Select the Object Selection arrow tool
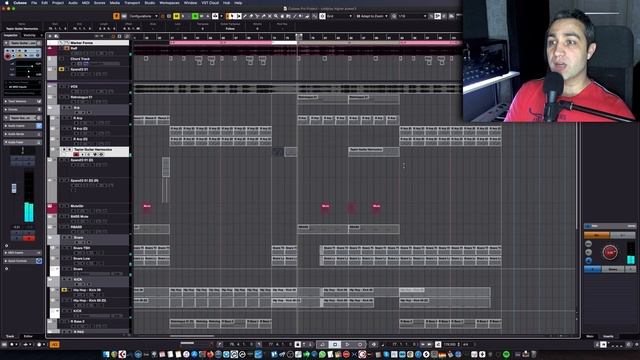640x360 pixels. pos(233,16)
